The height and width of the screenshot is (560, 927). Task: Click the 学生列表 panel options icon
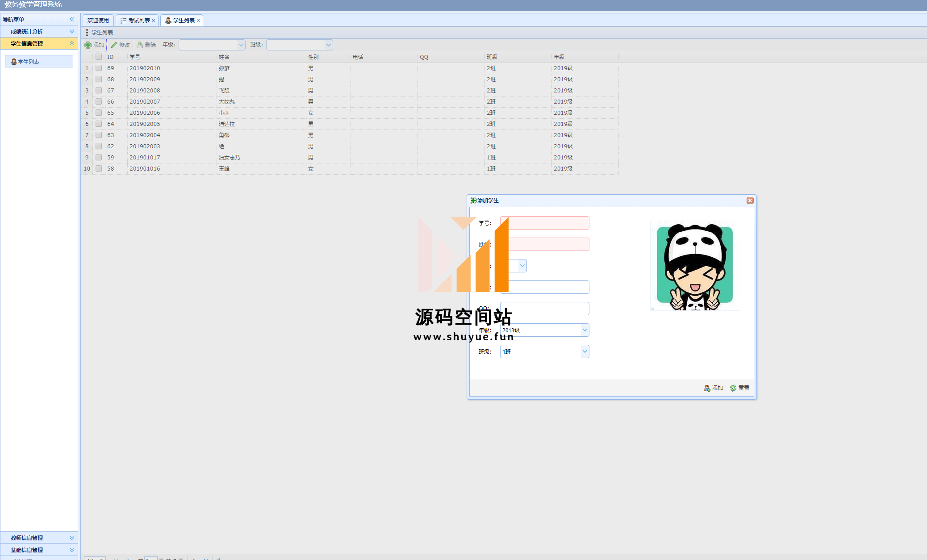point(87,33)
